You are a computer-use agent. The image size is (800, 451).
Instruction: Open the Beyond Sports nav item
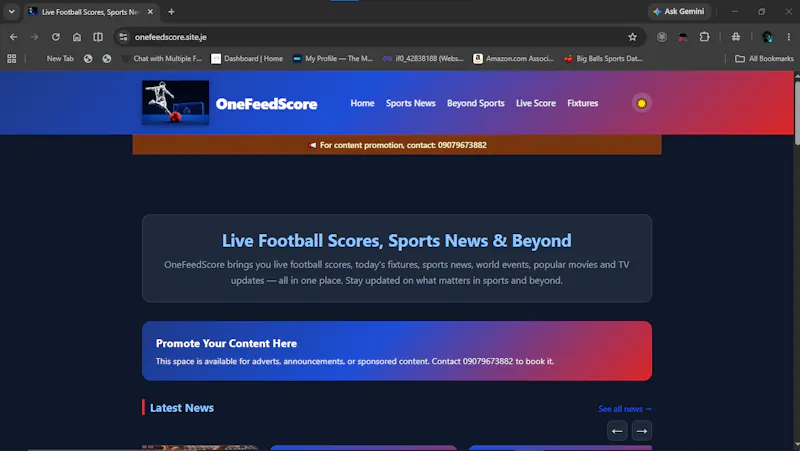[476, 103]
